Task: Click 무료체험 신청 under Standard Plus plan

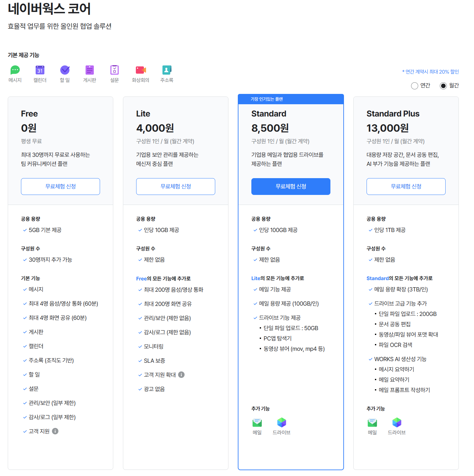Action: click(406, 187)
